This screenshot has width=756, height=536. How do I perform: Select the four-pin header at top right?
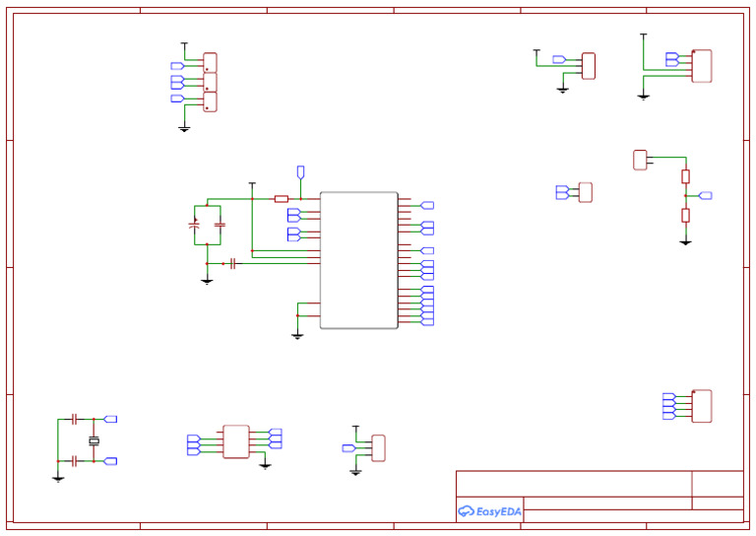[702, 66]
